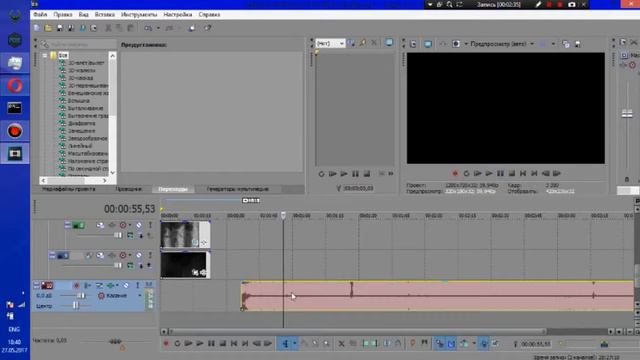The height and width of the screenshot is (360, 640).
Task: Mute the audio track
Action: (x=126, y=285)
